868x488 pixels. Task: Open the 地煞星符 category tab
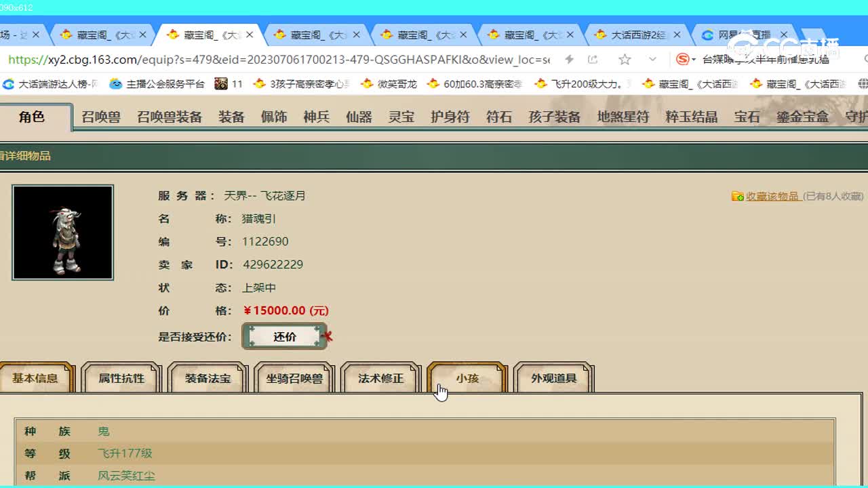(623, 117)
